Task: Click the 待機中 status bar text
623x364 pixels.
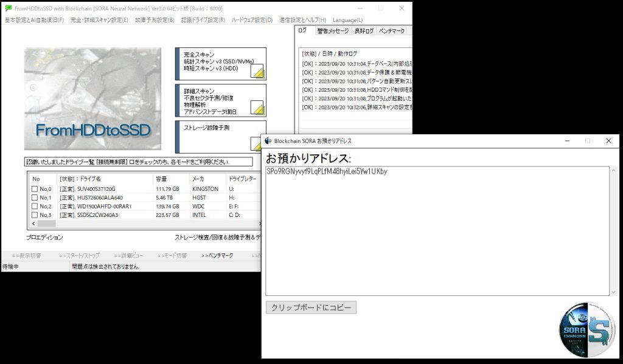Action: [x=10, y=267]
